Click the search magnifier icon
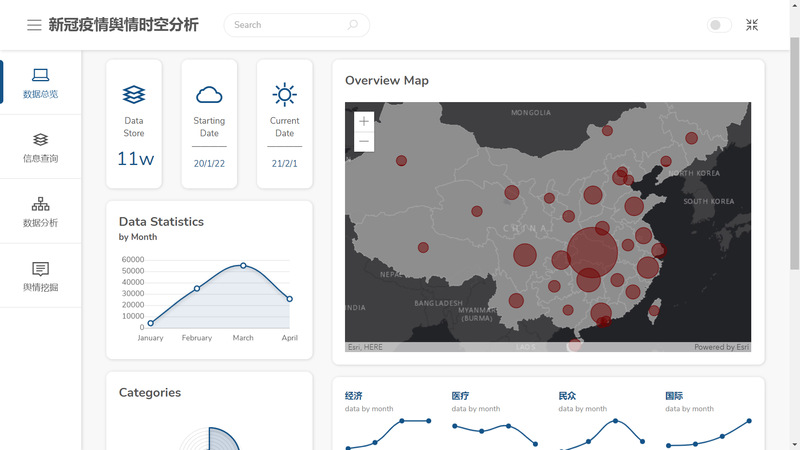 click(x=353, y=25)
